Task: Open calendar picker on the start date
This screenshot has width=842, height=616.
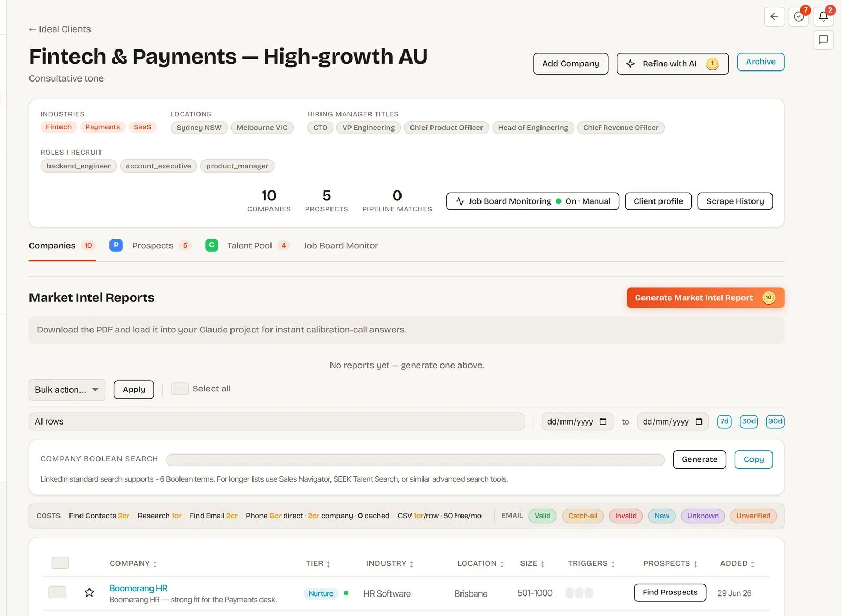Action: 603,422
